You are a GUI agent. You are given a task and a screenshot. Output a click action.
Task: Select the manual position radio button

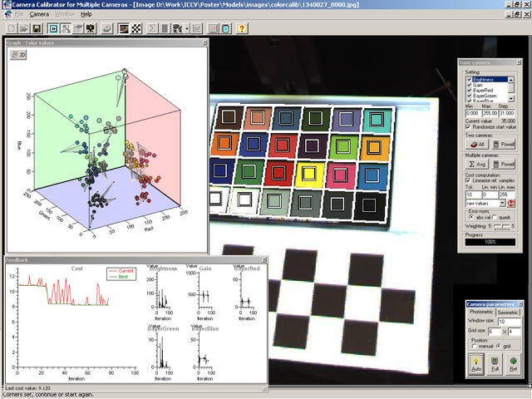(x=474, y=346)
